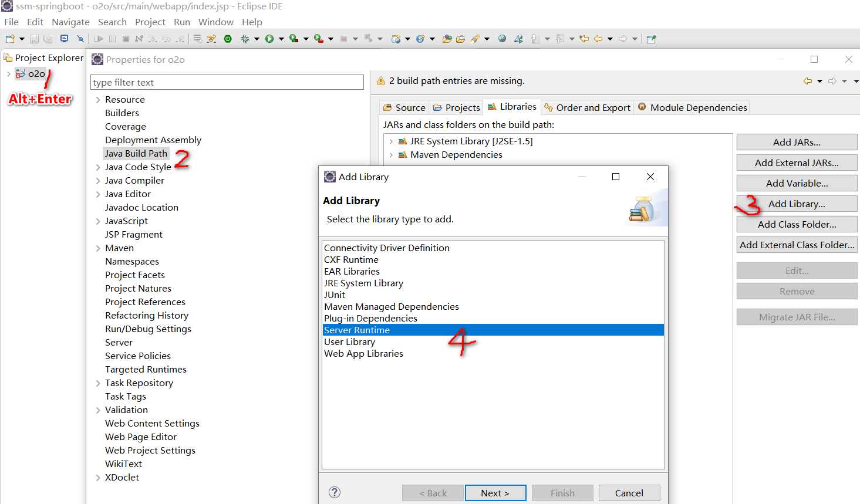Image resolution: width=860 pixels, height=504 pixels.
Task: Open the Terminal monitor toolbar icon
Action: coord(64,38)
